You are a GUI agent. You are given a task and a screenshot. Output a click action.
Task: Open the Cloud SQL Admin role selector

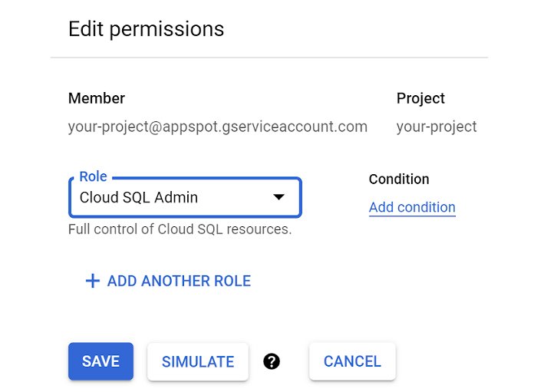(169, 198)
